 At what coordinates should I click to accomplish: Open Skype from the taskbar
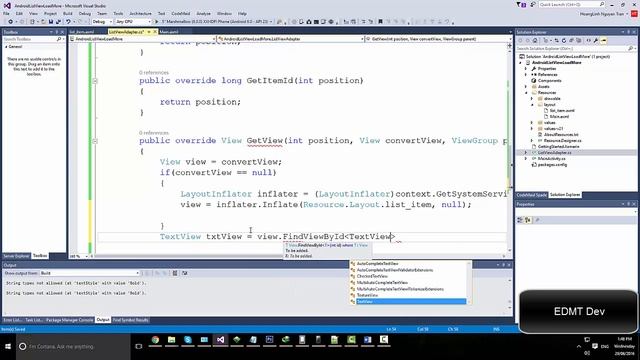point(188,340)
